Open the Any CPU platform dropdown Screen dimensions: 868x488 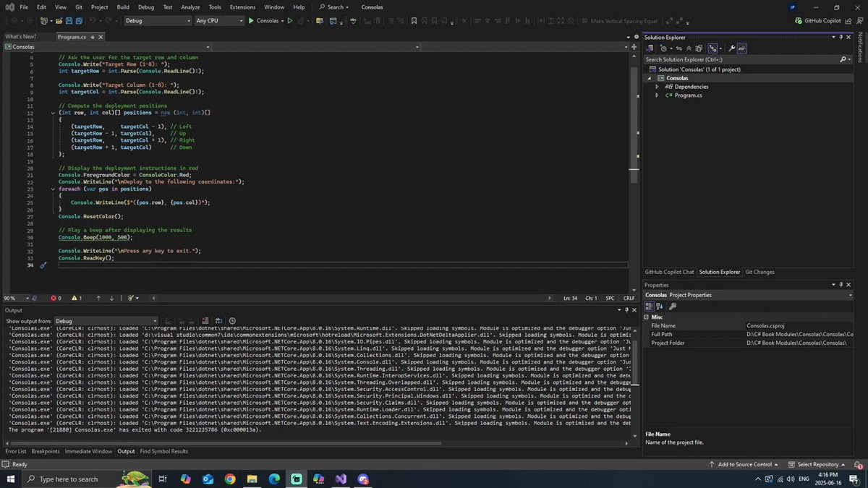click(220, 21)
